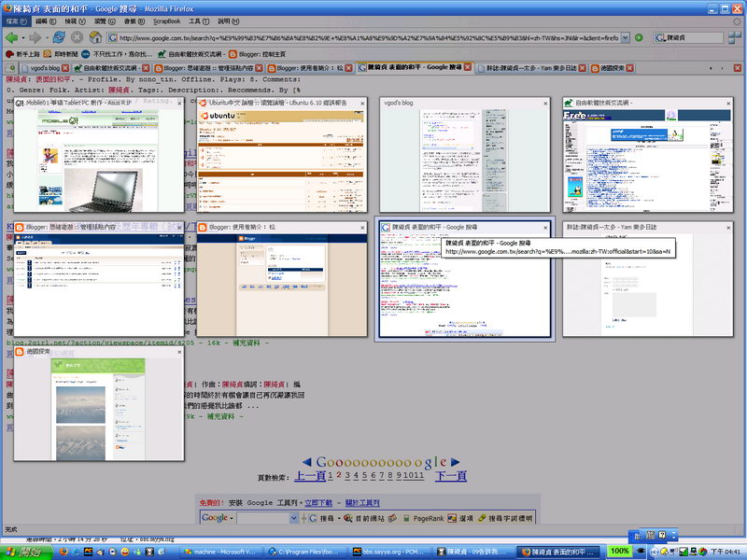This screenshot has height=560, width=747.
Task: Click the blue left arrow beside Gooooogle logo
Action: pos(307,461)
